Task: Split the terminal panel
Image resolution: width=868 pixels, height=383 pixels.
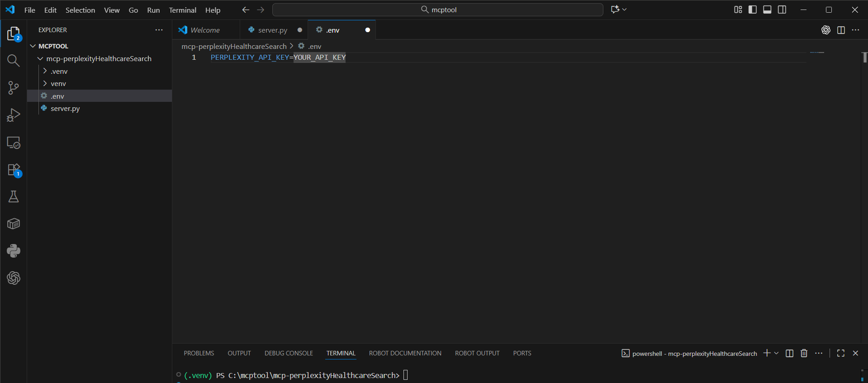Action: (x=789, y=353)
